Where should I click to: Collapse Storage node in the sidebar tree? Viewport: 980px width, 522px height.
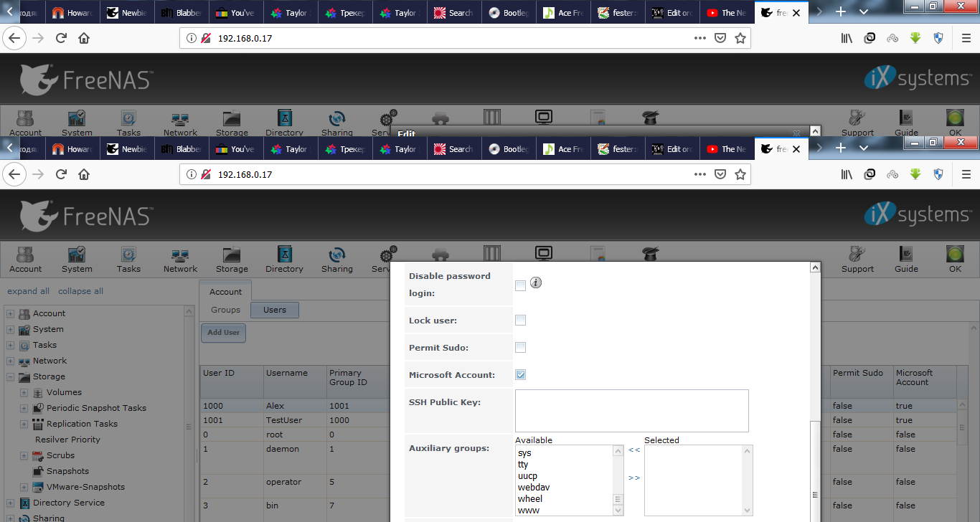coord(10,376)
